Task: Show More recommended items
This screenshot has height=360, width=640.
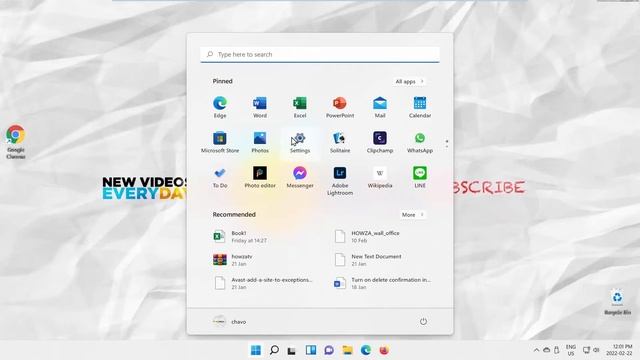Action: (412, 215)
